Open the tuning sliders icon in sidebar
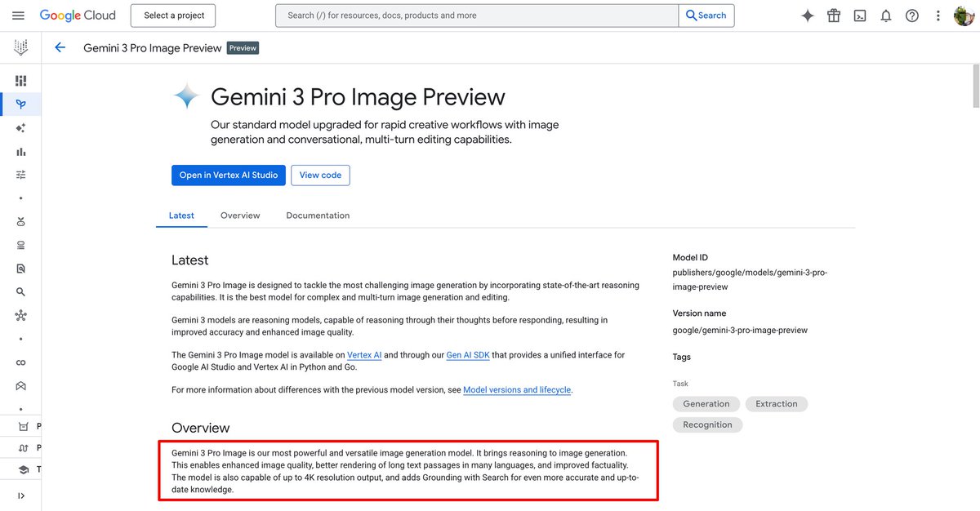The width and height of the screenshot is (980, 511). click(20, 175)
